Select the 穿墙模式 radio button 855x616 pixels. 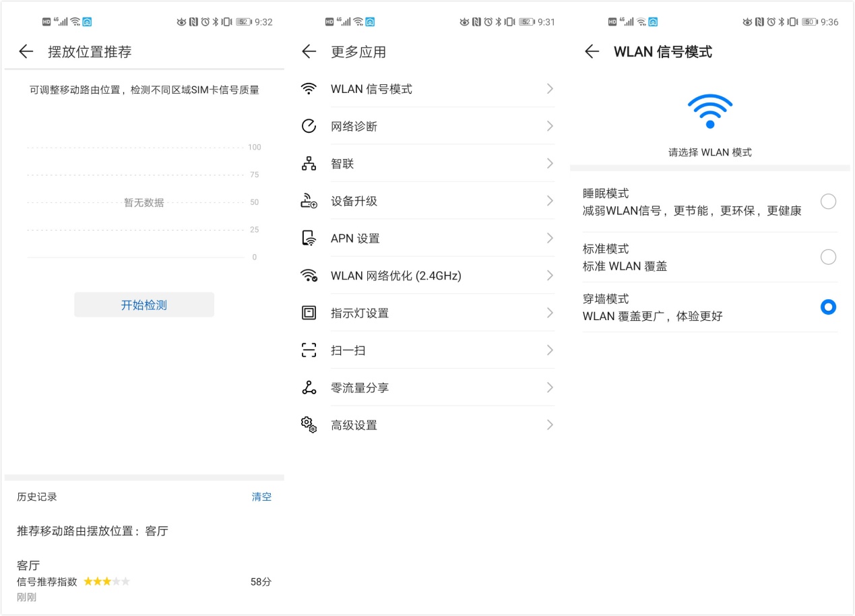[x=828, y=307]
